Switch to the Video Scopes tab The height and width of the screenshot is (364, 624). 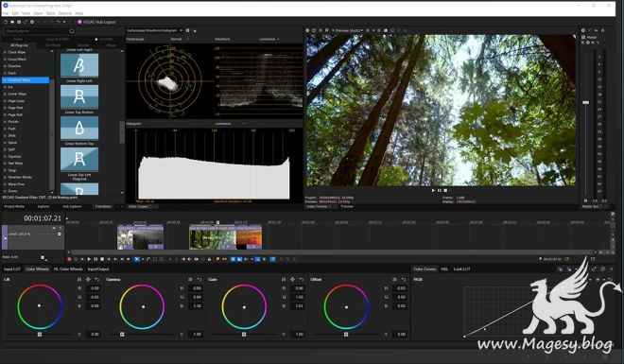click(138, 206)
